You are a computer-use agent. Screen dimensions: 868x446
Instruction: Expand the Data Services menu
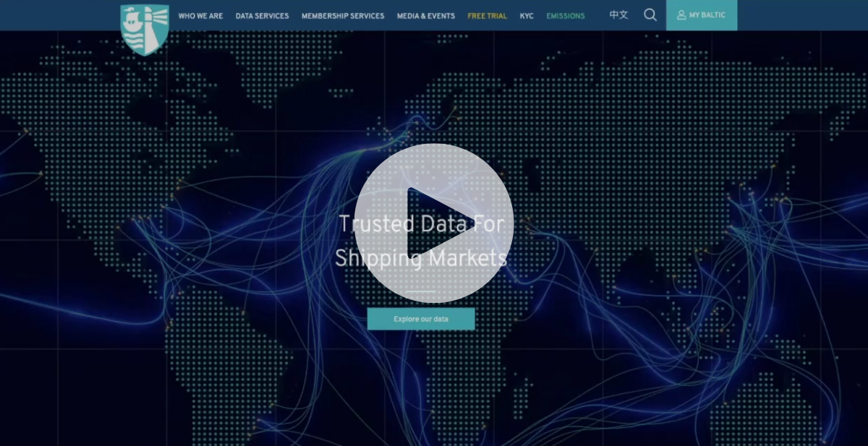tap(262, 16)
